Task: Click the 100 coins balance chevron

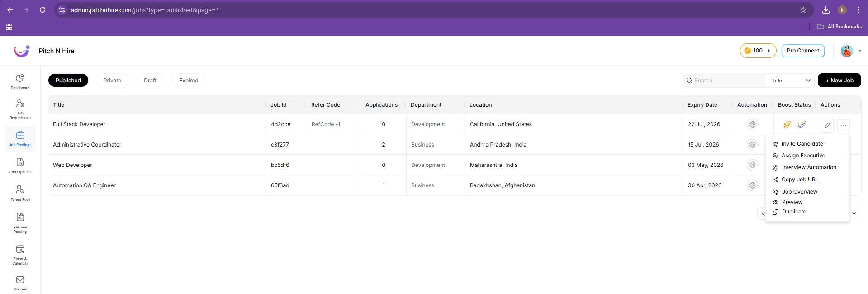Action: click(768, 51)
